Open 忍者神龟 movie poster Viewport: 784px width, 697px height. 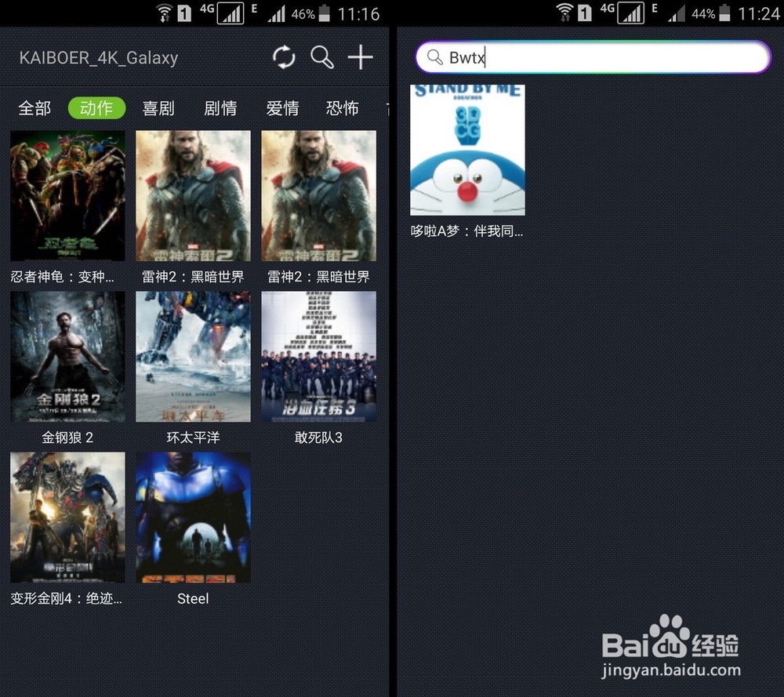point(67,195)
